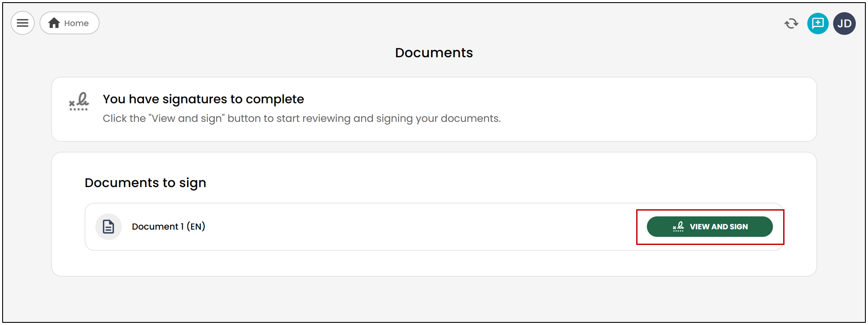Click the Home text label

click(x=77, y=23)
